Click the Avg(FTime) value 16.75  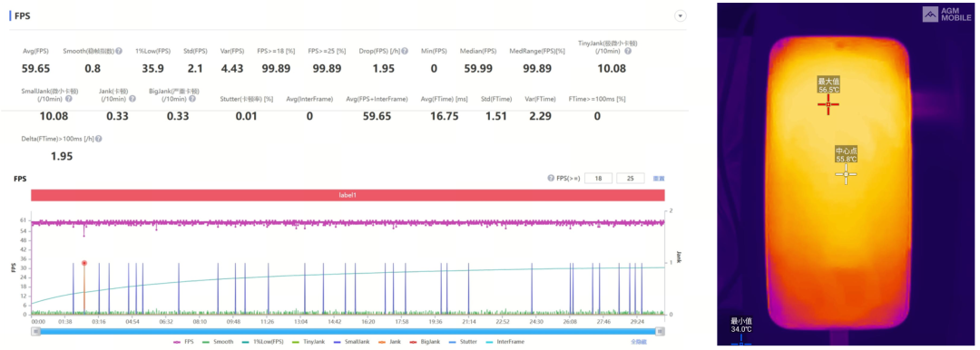click(x=444, y=116)
